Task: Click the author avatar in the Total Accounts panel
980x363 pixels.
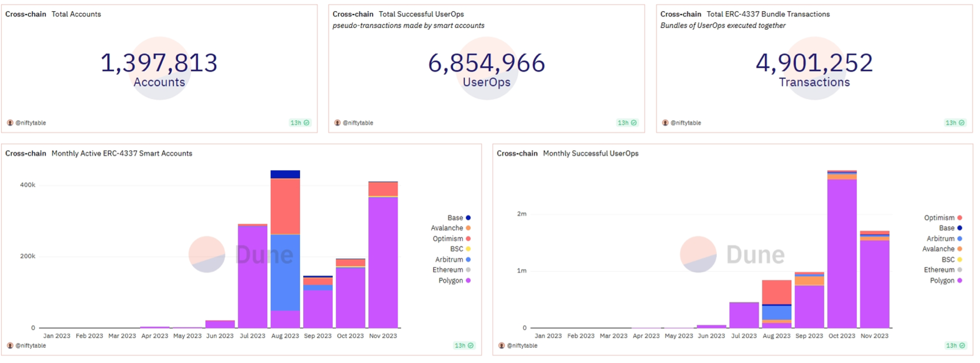Action: pos(10,123)
